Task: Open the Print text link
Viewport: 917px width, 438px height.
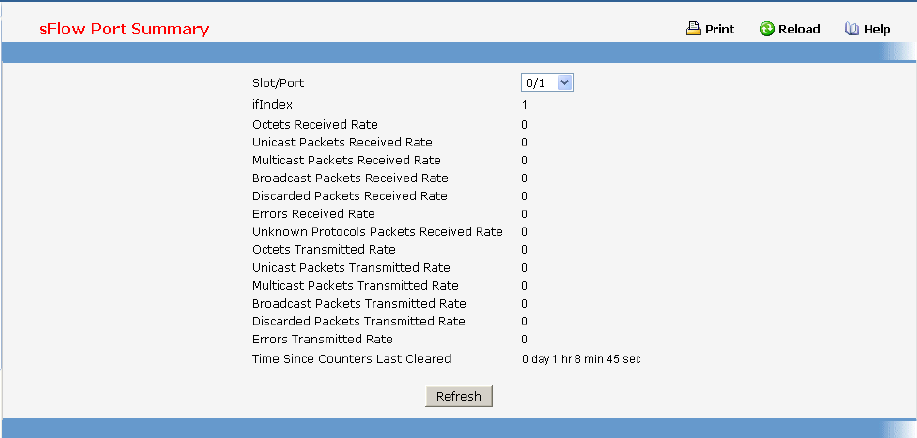Action: tap(719, 29)
